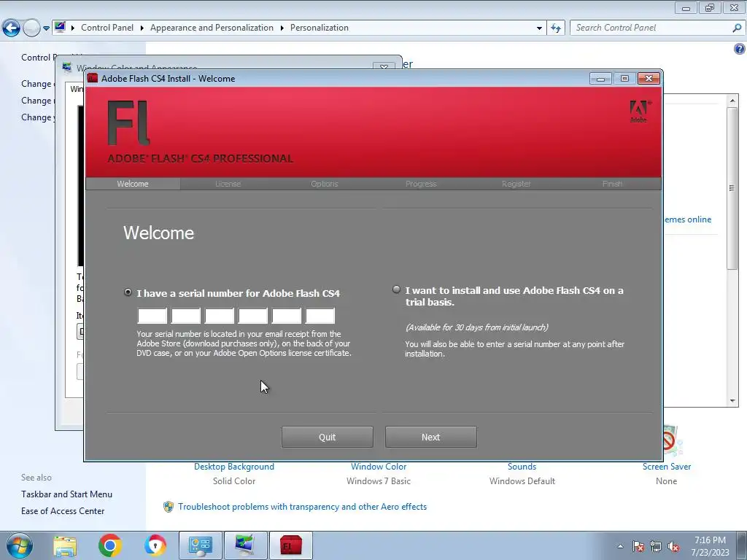Expand arrow after Appearance and Personalization breadcrumb
747x560 pixels.
tap(282, 28)
